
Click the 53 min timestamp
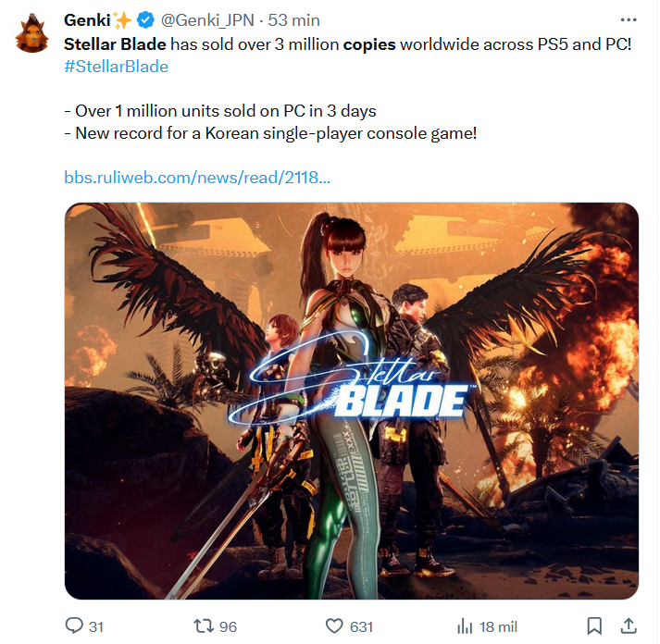(x=293, y=19)
